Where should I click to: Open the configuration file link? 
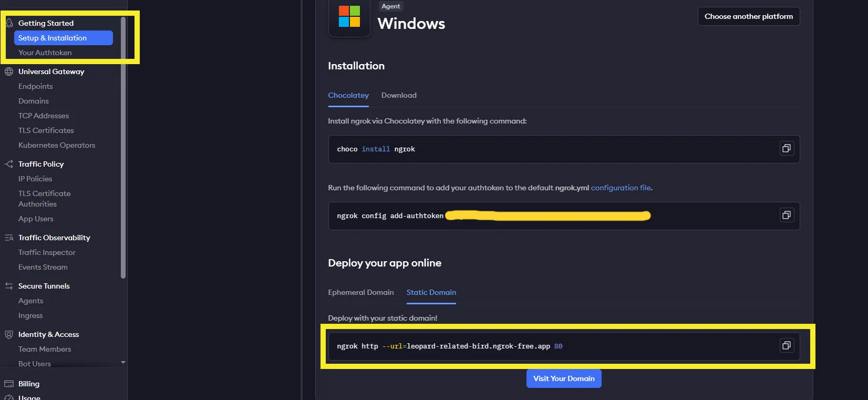[x=621, y=188]
